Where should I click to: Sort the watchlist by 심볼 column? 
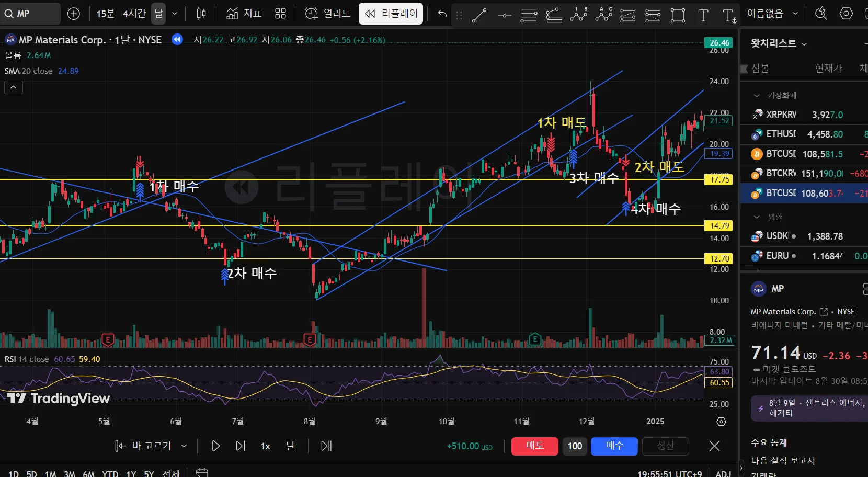tap(760, 69)
